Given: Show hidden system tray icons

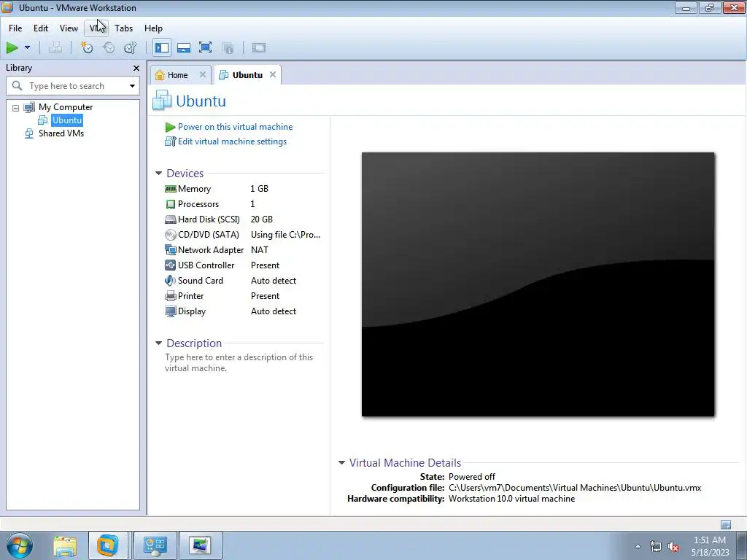Looking at the screenshot, I should pos(638,546).
